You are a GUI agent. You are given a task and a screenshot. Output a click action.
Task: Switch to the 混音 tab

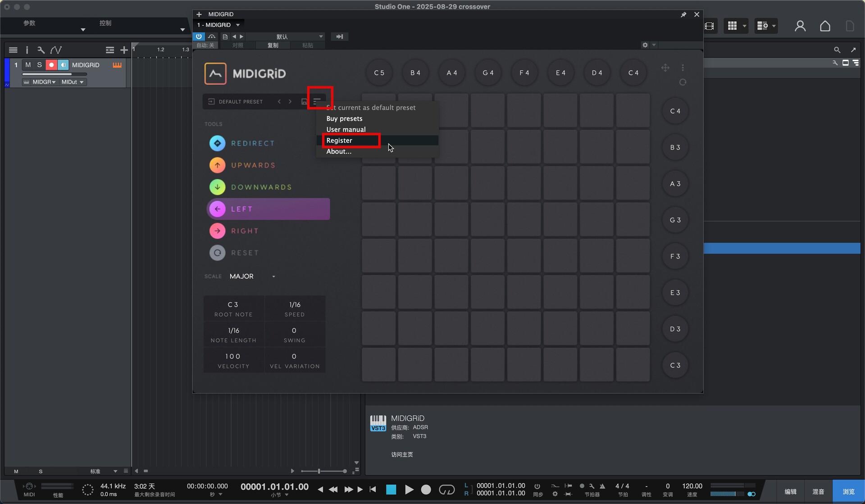click(x=818, y=491)
